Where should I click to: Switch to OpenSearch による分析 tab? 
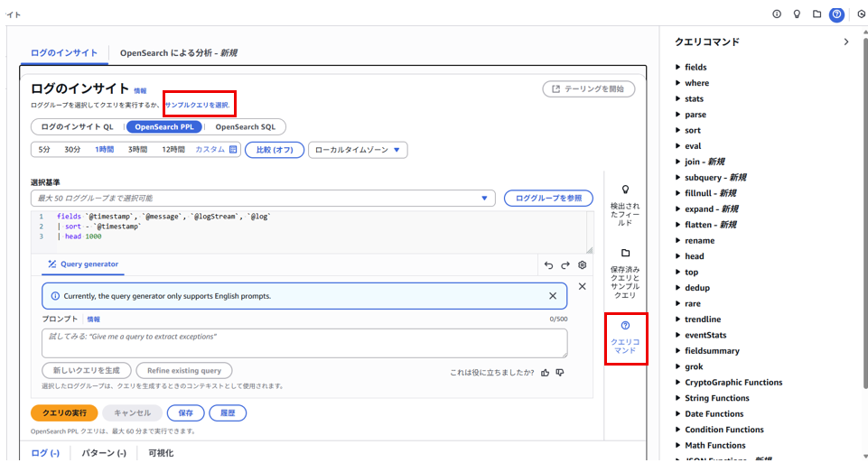(179, 53)
